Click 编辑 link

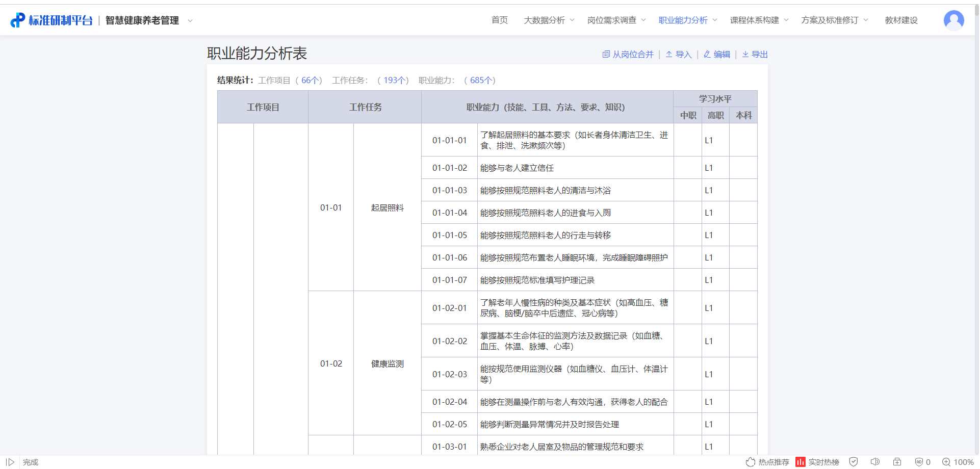coord(717,55)
